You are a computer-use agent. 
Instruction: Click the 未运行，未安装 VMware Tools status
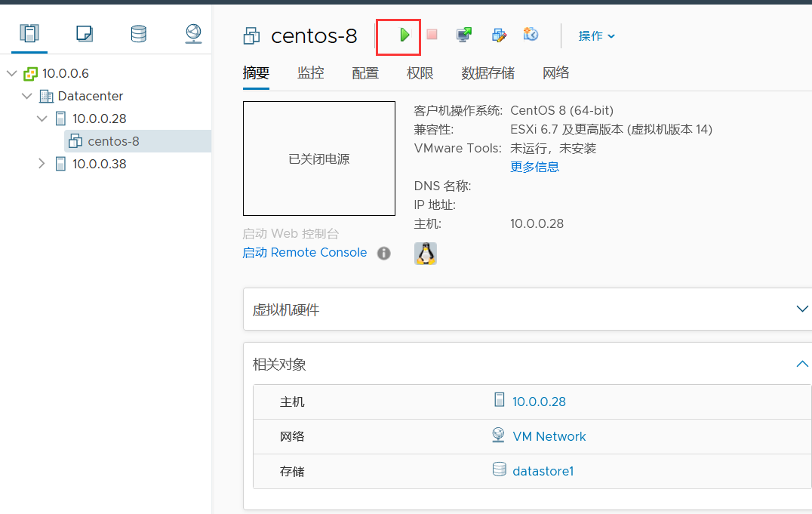point(553,148)
